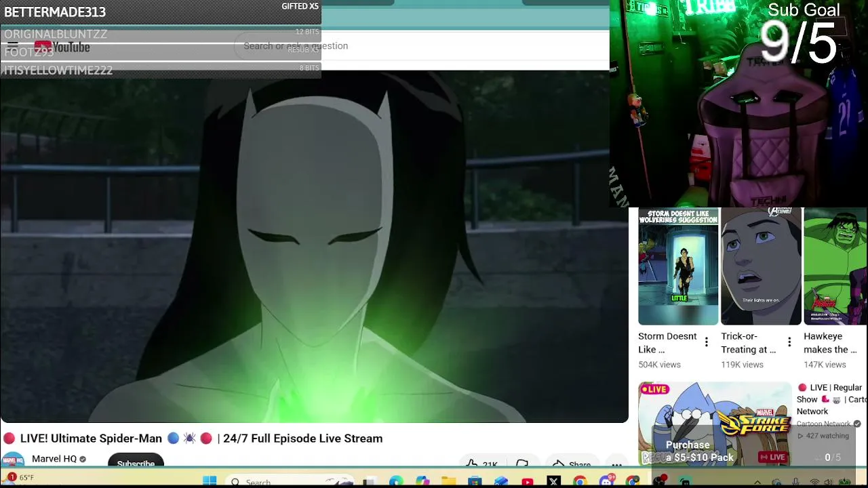Open Hawkeye makes the short thumbnail

click(835, 267)
